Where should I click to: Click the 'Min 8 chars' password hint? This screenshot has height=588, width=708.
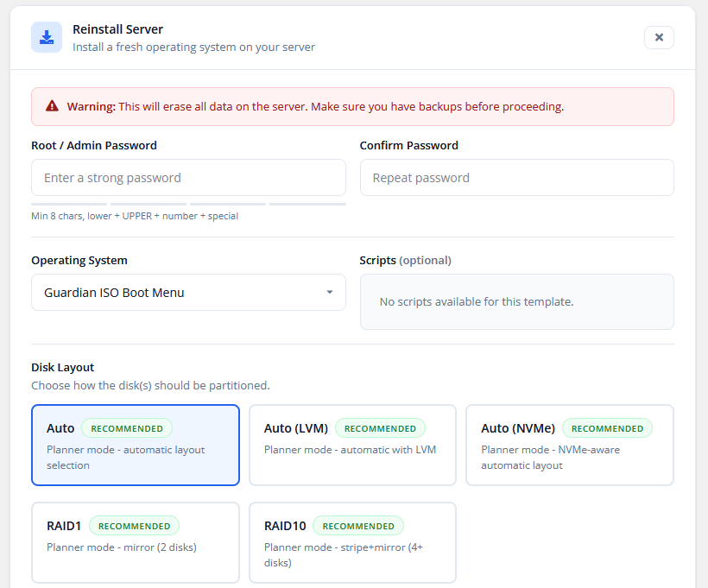tap(135, 216)
